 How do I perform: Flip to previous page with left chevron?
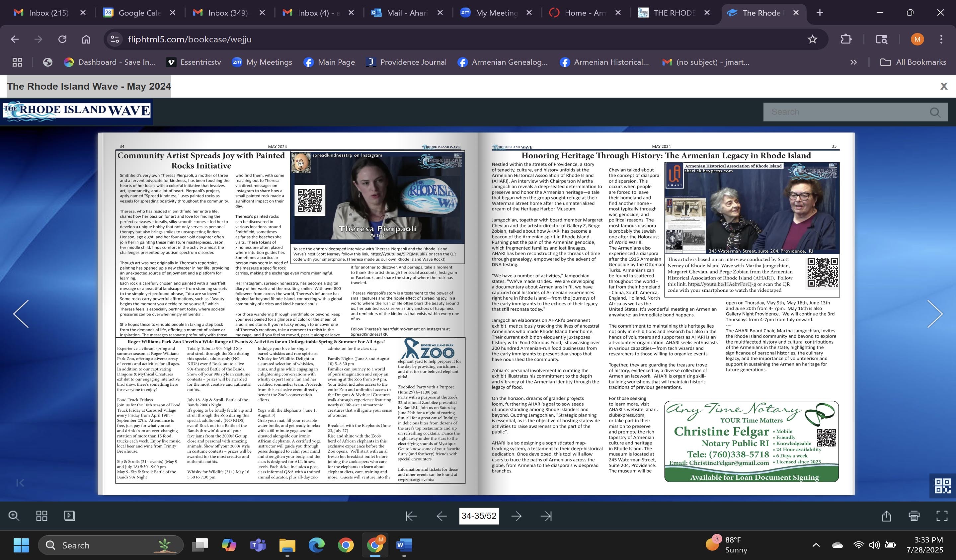click(x=21, y=314)
